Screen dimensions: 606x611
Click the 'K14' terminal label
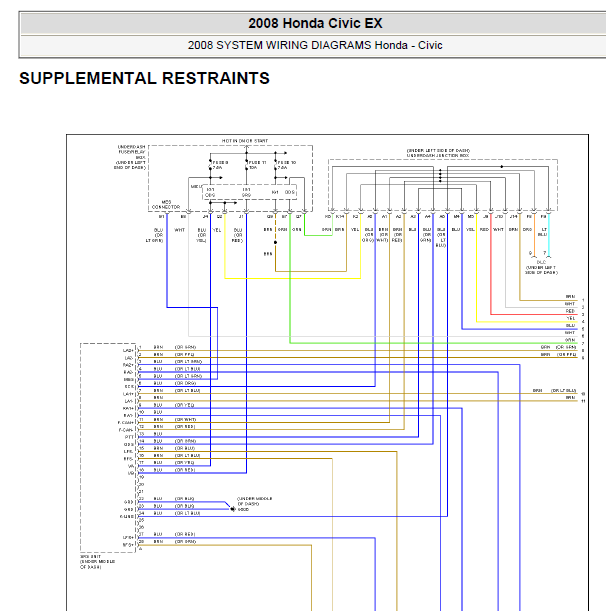coord(340,216)
